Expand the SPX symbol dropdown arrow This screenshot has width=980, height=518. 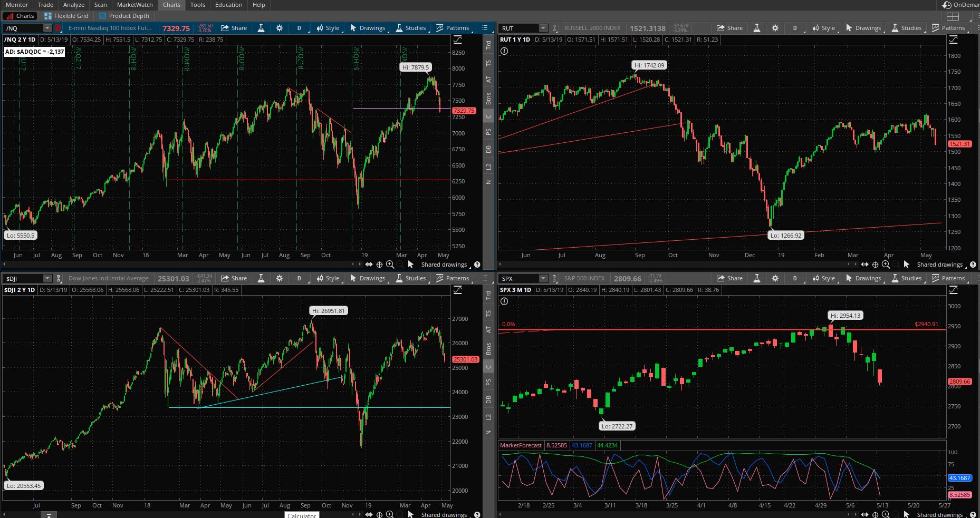pos(543,278)
